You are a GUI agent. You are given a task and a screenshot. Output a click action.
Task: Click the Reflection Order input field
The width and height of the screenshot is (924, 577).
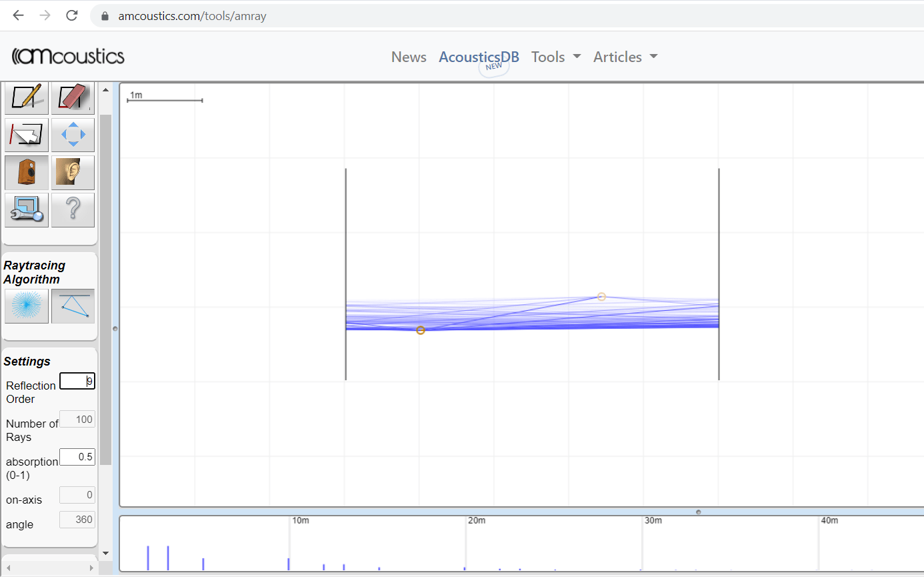[x=77, y=381]
